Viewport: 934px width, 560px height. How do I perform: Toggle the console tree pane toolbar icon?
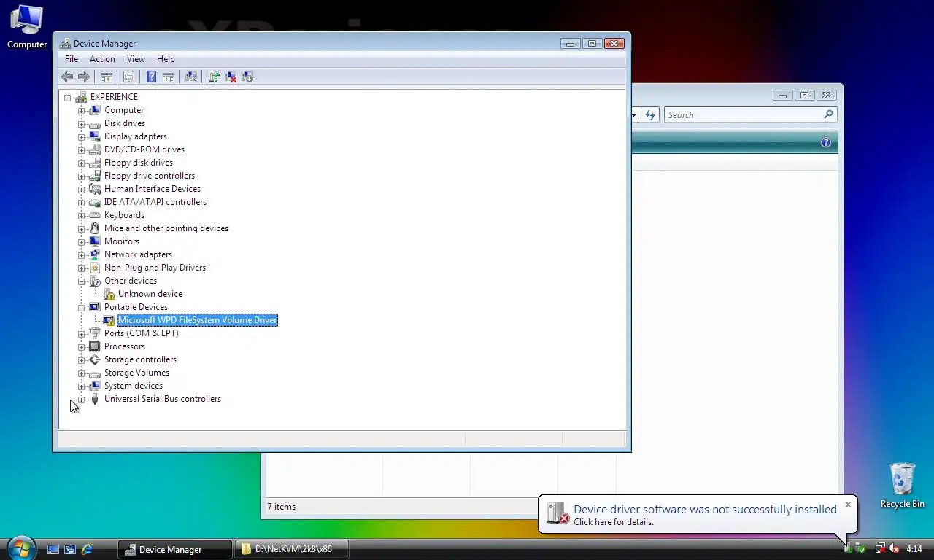coord(107,77)
